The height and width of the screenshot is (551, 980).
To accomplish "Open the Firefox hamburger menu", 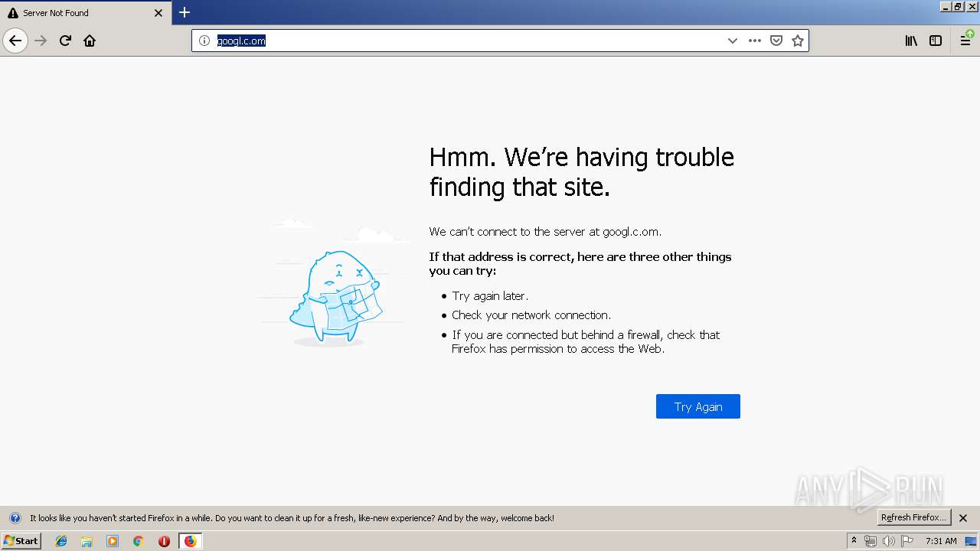I will pos(965,41).
